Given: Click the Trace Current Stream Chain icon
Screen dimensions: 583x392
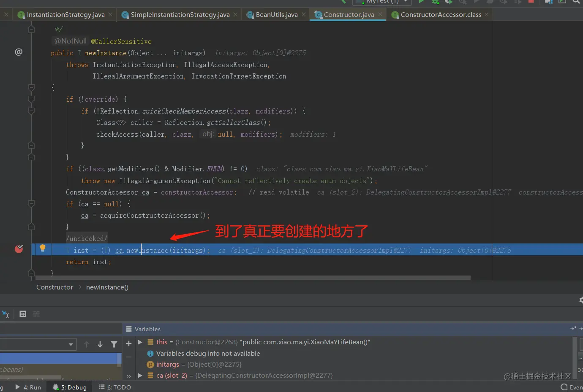Looking at the screenshot, I should coord(36,314).
